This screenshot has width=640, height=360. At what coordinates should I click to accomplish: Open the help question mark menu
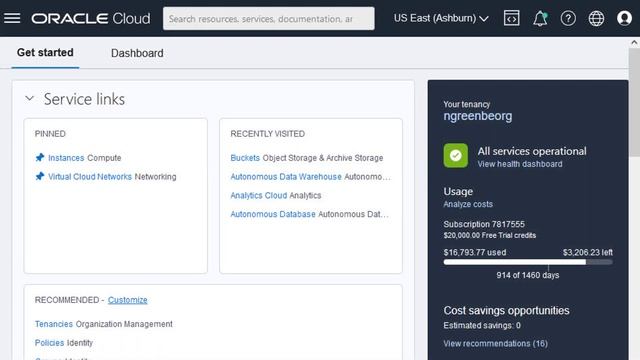tap(568, 18)
